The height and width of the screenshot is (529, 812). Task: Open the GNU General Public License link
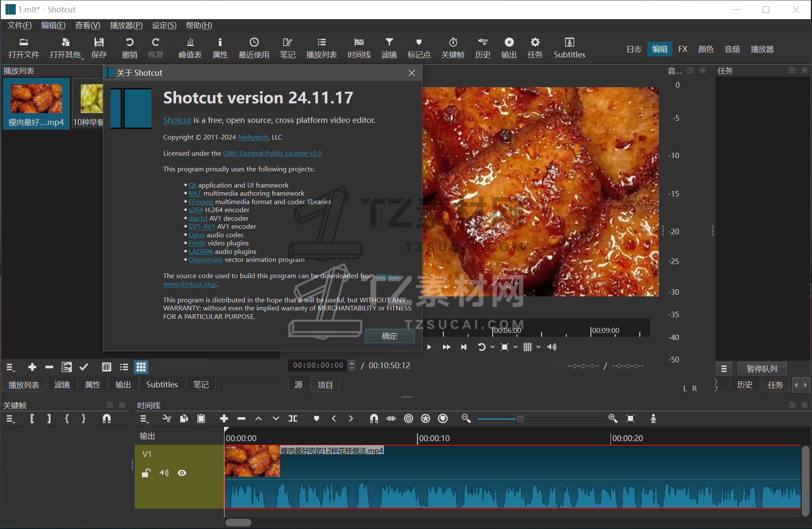(x=272, y=153)
